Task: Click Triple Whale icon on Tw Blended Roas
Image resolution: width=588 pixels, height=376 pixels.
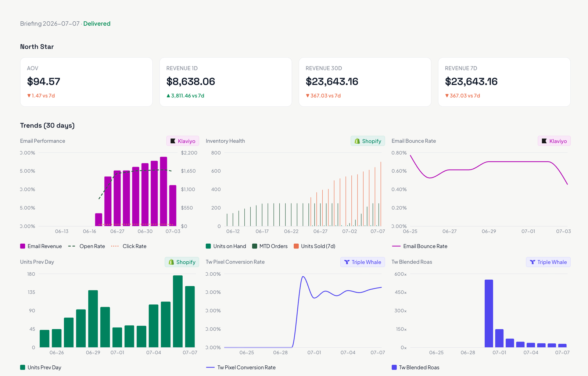Action: pyautogui.click(x=533, y=262)
